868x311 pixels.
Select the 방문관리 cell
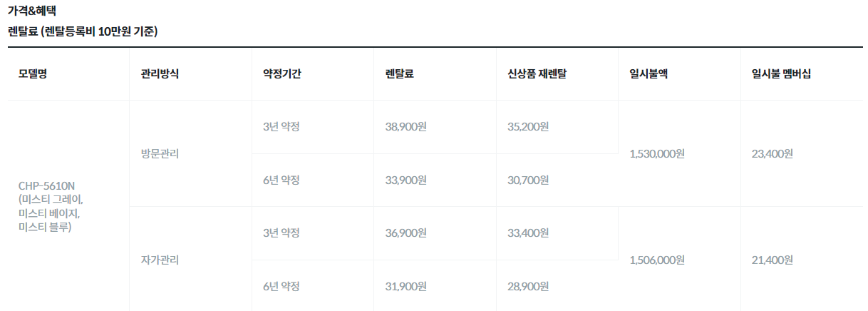[160, 153]
